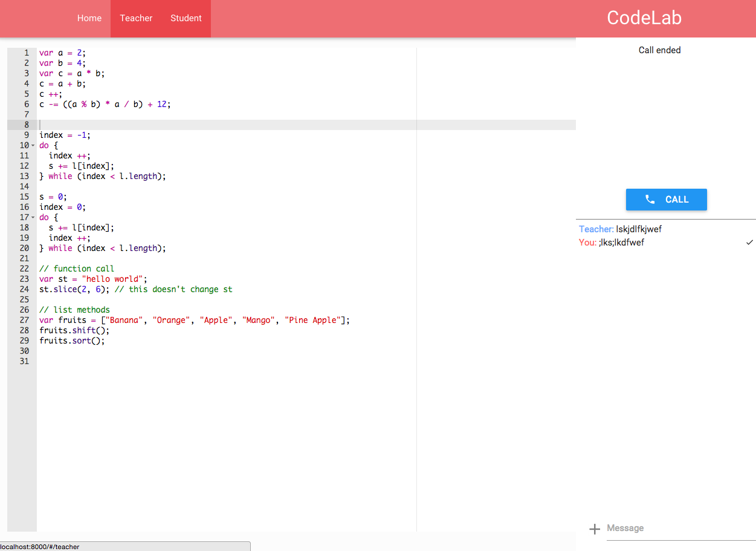Viewport: 756px width, 551px height.
Task: Click line number 21 in gutter
Action: click(x=24, y=259)
